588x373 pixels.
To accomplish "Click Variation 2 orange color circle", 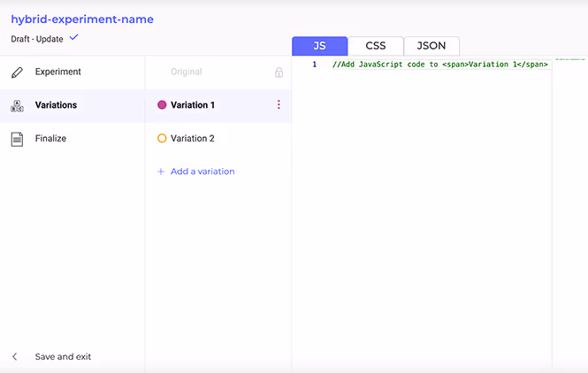I will (x=162, y=139).
